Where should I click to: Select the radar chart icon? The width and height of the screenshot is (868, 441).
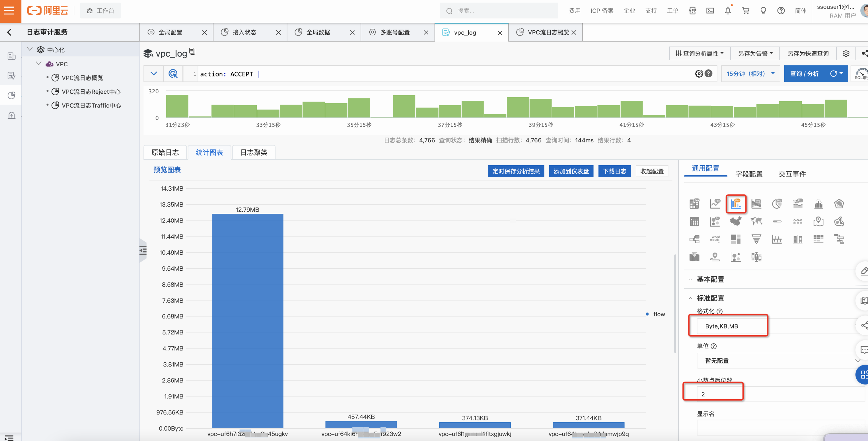(x=839, y=204)
